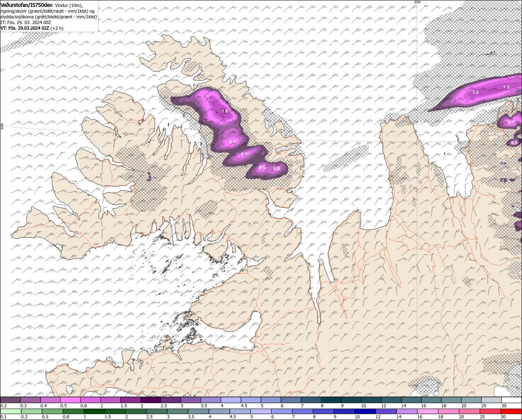Click the bright pink 0.5 swatch in the purple legend row
The image size is (522, 420).
click(x=71, y=400)
